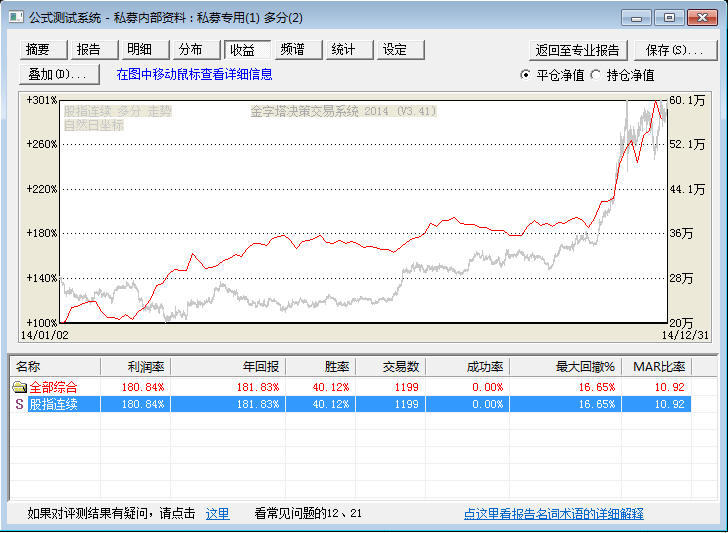Switch to the 分布 tab
The height and width of the screenshot is (533, 728).
tap(197, 50)
